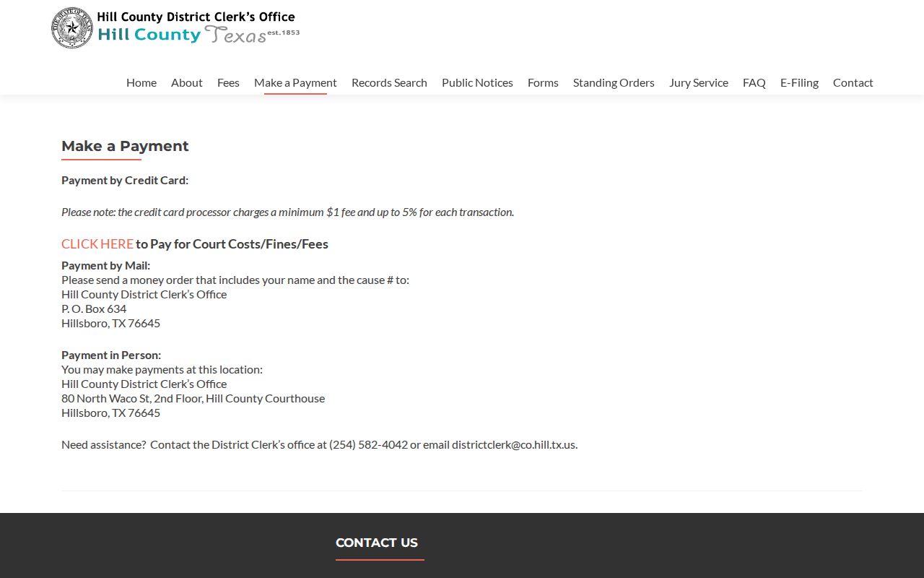The width and height of the screenshot is (924, 578).
Task: Click the 'Payment by Mail:' label
Action: click(x=105, y=265)
